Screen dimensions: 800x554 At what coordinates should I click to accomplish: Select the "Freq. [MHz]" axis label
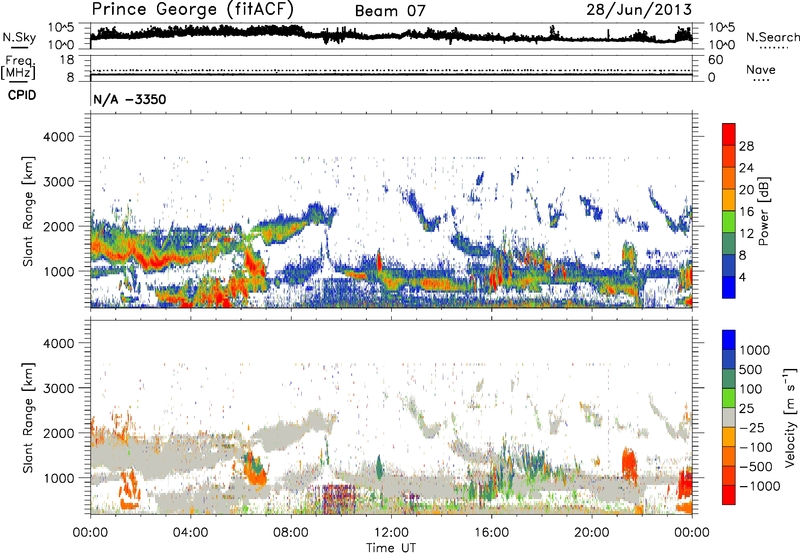pos(18,67)
